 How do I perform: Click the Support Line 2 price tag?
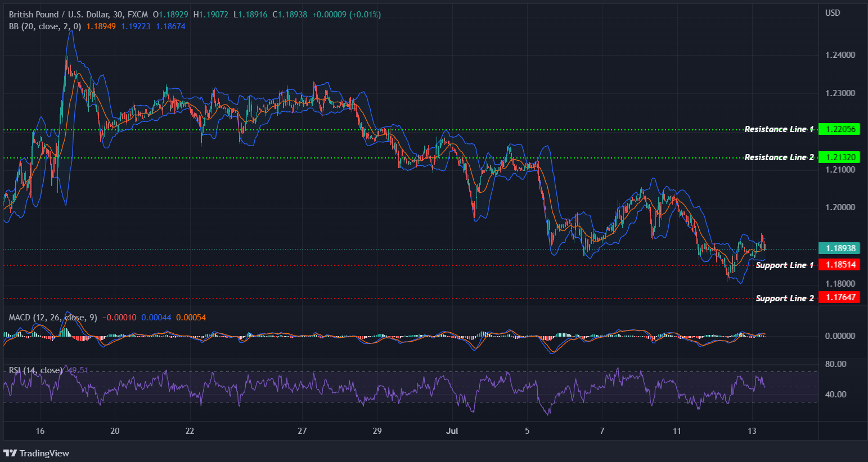pyautogui.click(x=840, y=298)
